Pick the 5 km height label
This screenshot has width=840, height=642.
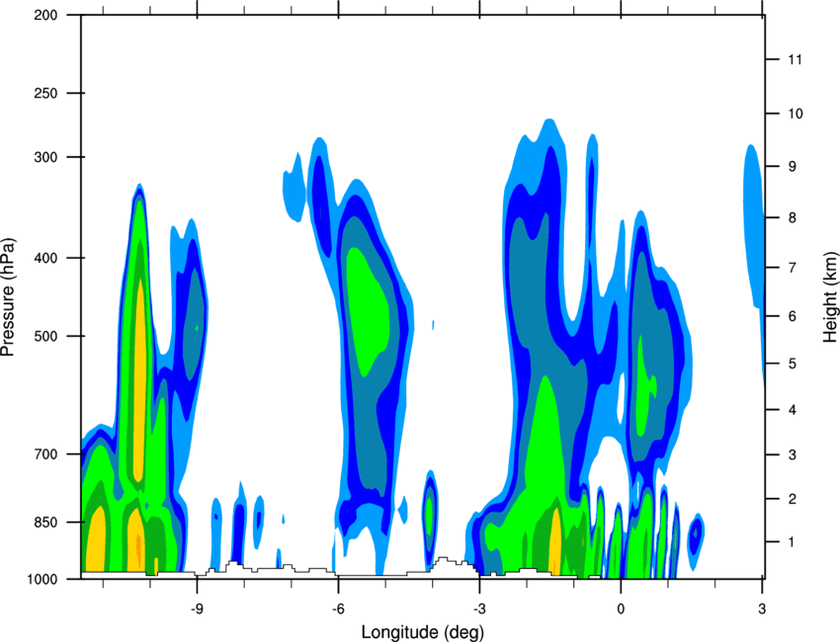793,363
